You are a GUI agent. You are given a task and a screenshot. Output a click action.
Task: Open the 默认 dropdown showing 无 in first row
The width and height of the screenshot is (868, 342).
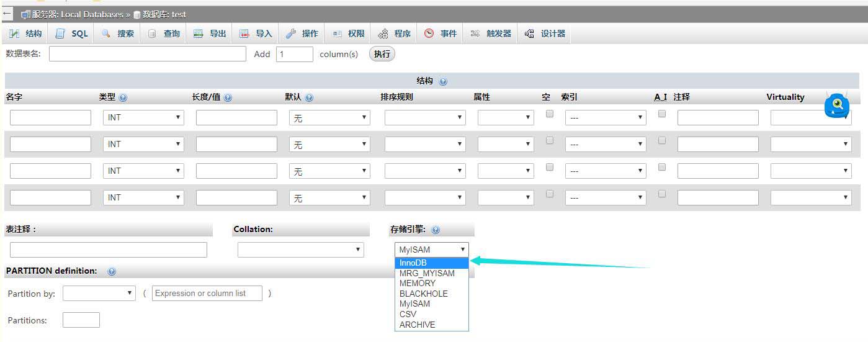click(329, 118)
